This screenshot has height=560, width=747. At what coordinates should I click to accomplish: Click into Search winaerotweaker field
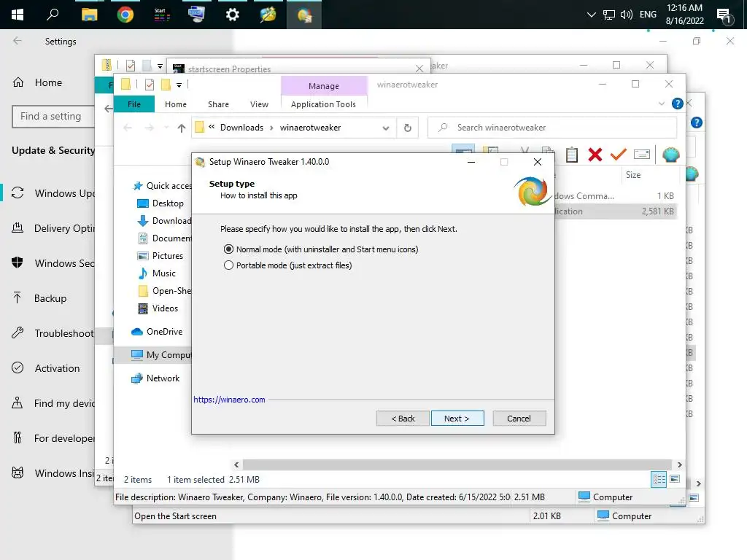553,128
